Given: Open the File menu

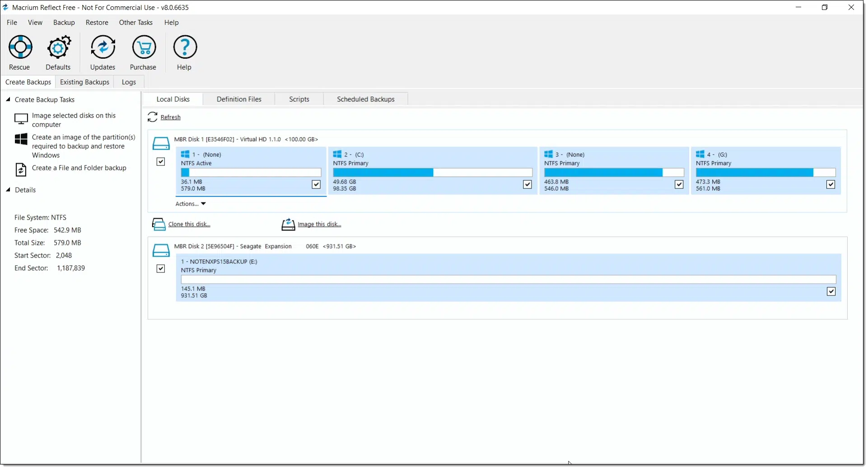Looking at the screenshot, I should [12, 23].
